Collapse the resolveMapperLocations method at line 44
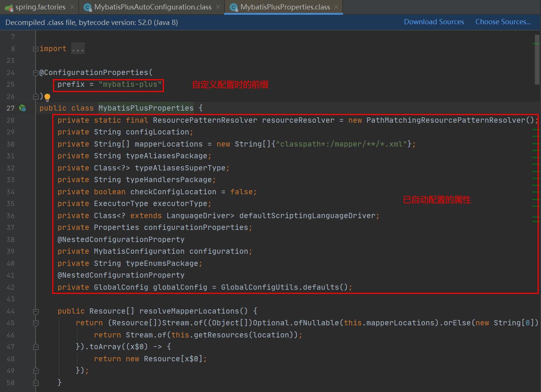 point(36,311)
